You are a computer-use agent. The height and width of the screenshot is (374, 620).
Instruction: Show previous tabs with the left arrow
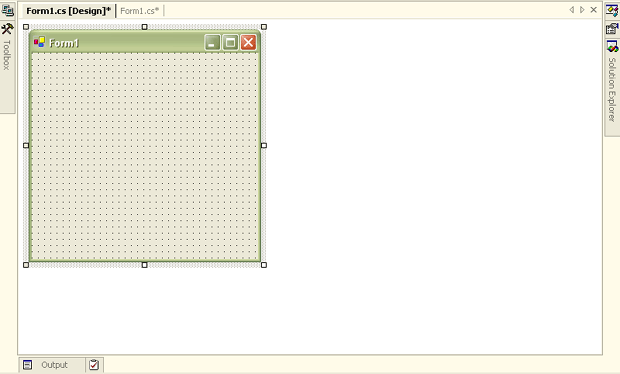(571, 9)
